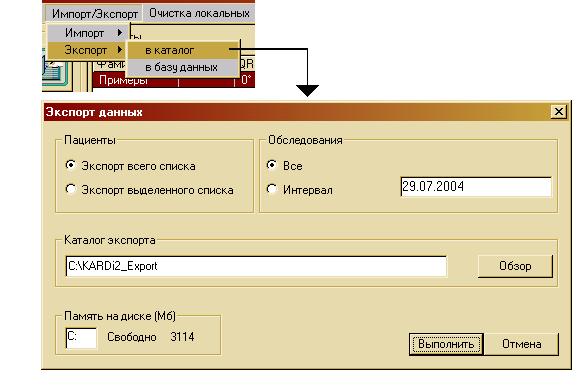Click the date field 29.07.2004
This screenshot has width=579, height=389.
click(476, 187)
